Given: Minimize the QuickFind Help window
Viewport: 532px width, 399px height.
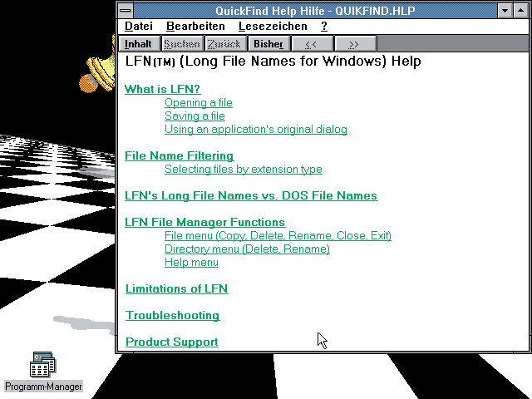Looking at the screenshot, I should 505,11.
